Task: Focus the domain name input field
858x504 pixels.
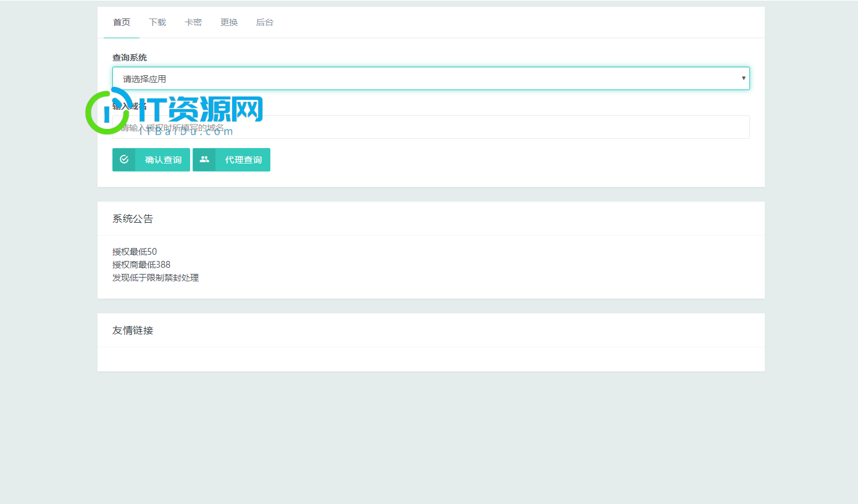Action: tap(431, 127)
